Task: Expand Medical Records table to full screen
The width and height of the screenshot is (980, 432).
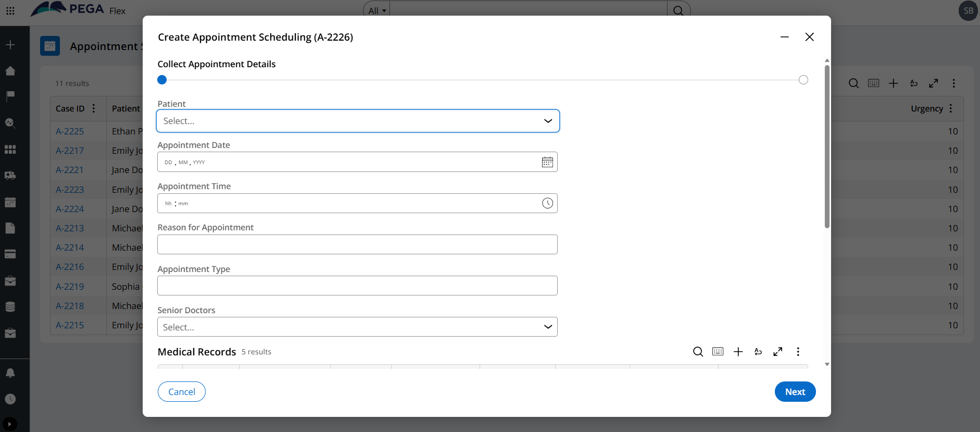Action: pyautogui.click(x=777, y=352)
